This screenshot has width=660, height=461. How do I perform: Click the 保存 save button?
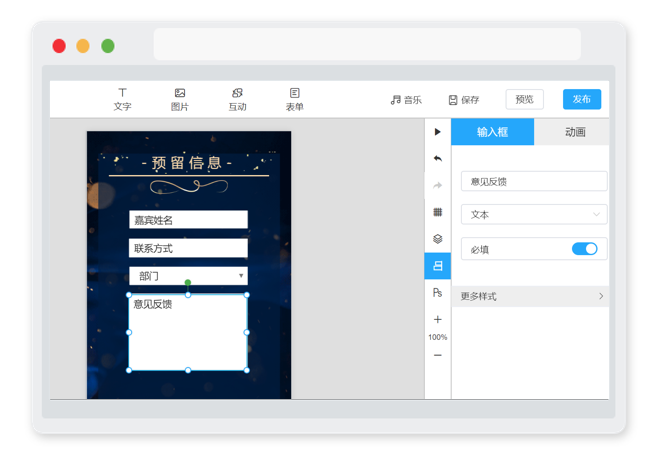pyautogui.click(x=464, y=100)
